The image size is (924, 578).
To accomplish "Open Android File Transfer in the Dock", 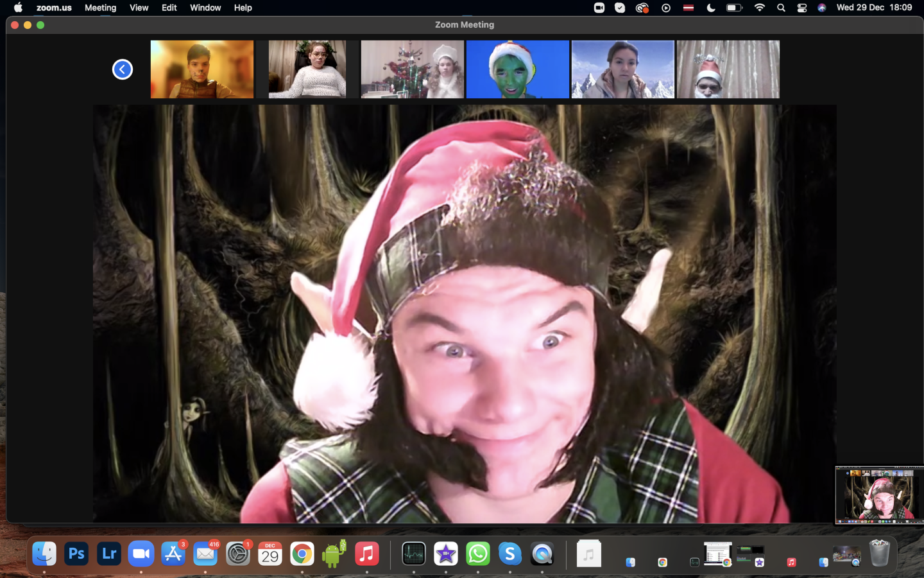I will click(334, 554).
